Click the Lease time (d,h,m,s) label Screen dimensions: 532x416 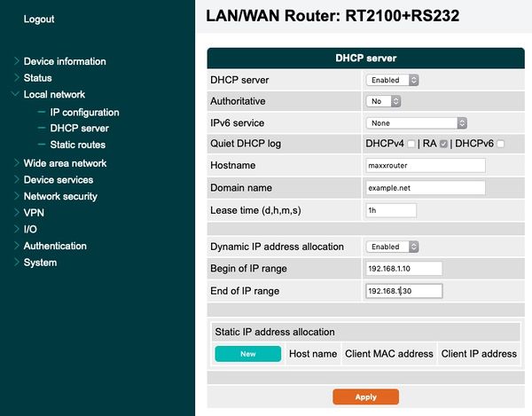(x=255, y=210)
